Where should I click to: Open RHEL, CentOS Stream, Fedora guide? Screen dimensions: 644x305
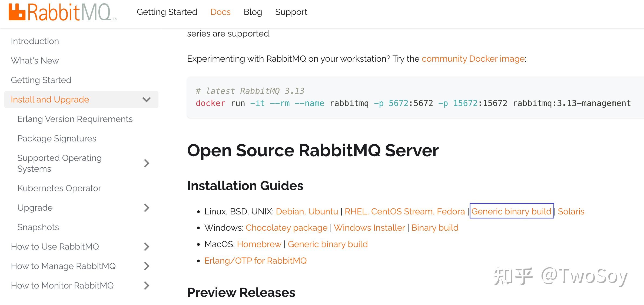(x=404, y=211)
